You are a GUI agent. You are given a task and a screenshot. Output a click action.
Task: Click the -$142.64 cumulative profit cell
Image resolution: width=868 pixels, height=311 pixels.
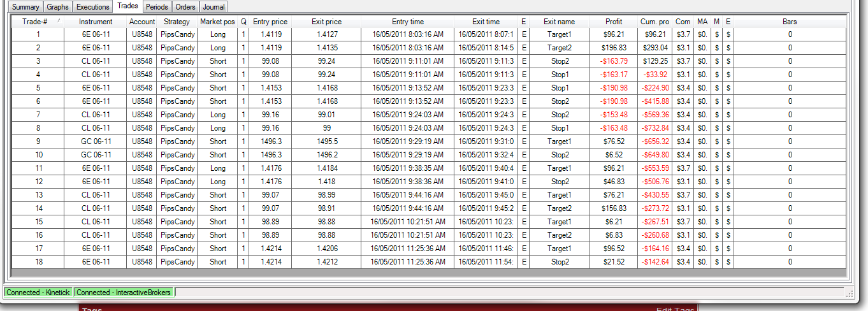(655, 262)
